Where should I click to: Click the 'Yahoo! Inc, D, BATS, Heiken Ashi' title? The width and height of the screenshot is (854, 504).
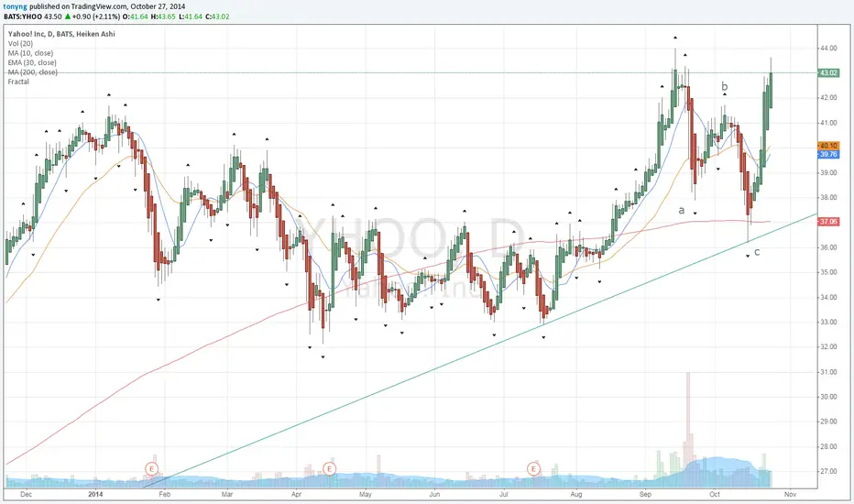(61, 34)
